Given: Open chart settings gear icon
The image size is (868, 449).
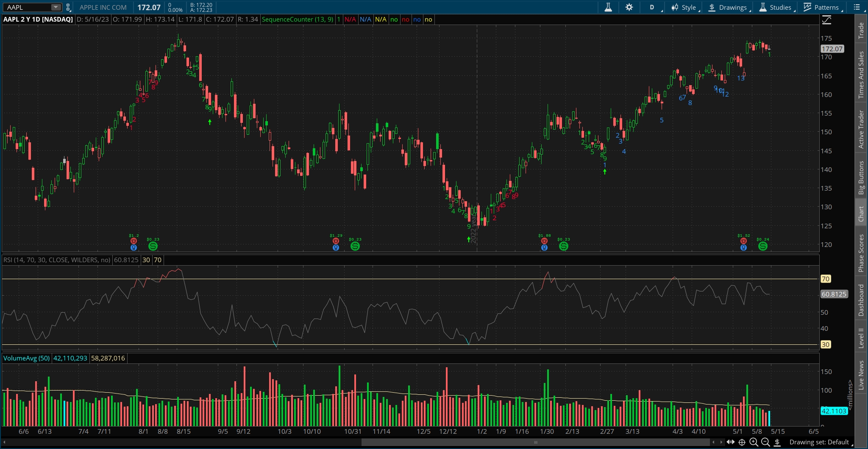Looking at the screenshot, I should point(629,7).
